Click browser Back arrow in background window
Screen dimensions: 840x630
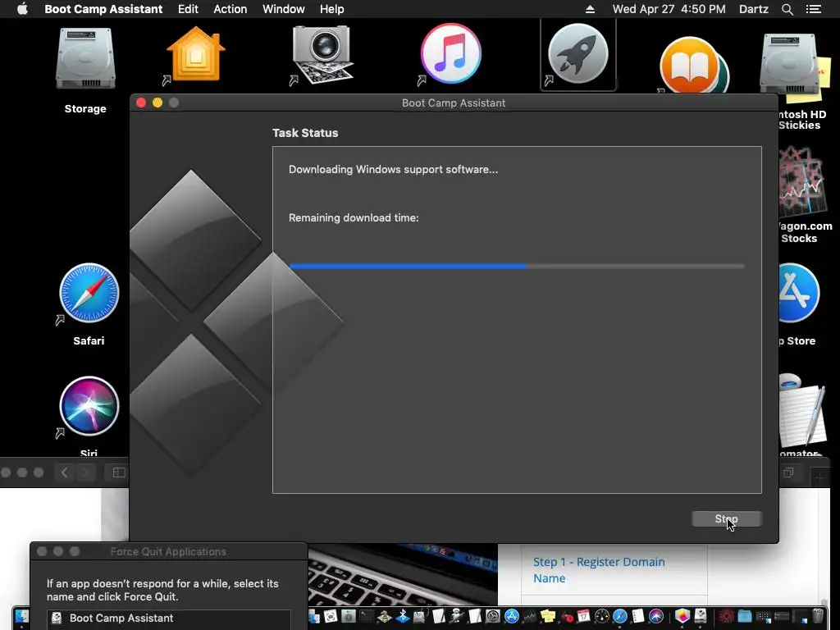[x=65, y=472]
